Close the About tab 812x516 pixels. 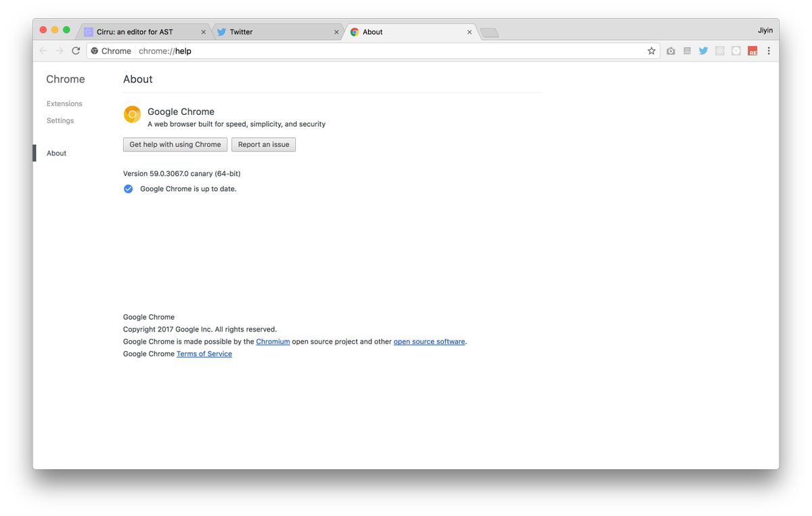pyautogui.click(x=470, y=32)
